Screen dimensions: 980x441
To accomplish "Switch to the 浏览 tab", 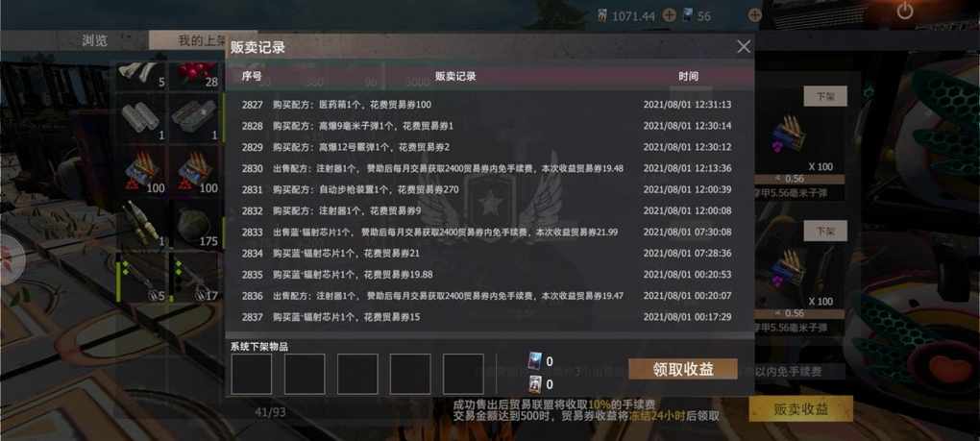I will click(95, 40).
